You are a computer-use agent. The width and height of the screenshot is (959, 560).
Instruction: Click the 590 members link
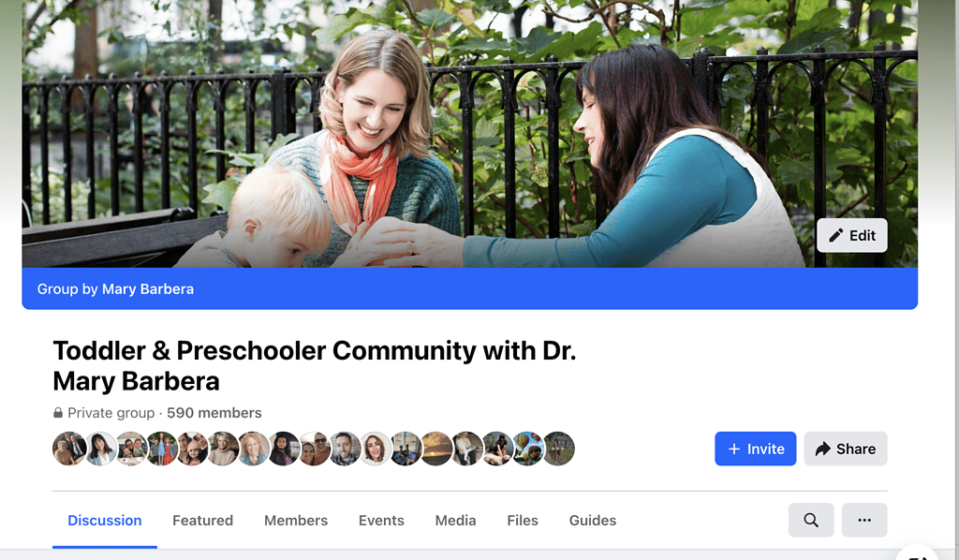coord(214,413)
